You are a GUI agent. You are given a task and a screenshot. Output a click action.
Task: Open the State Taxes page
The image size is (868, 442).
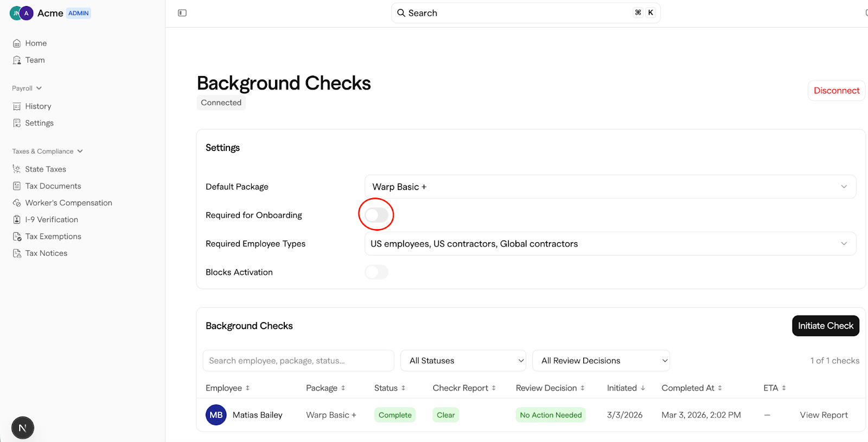pos(46,169)
